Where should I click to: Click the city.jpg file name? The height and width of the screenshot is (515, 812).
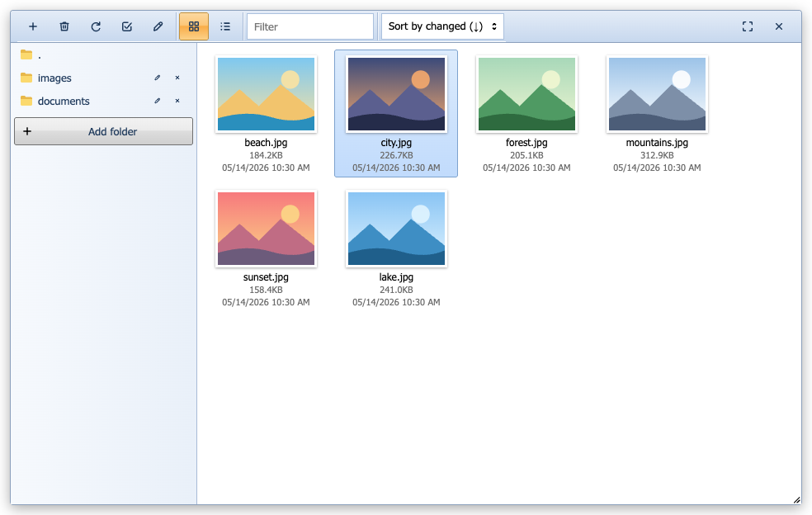tap(396, 143)
